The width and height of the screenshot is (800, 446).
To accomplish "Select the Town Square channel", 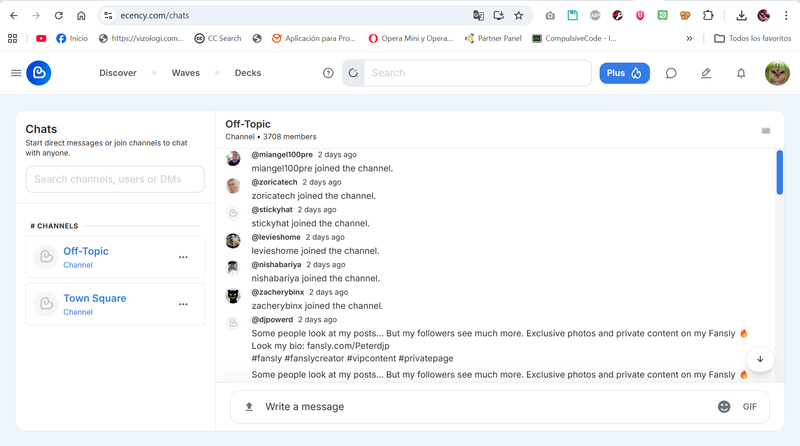I will click(94, 299).
